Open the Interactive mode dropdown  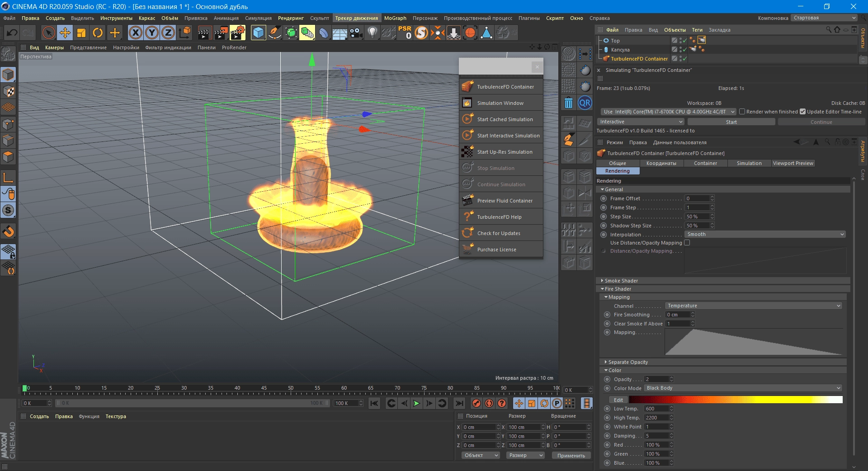[641, 122]
